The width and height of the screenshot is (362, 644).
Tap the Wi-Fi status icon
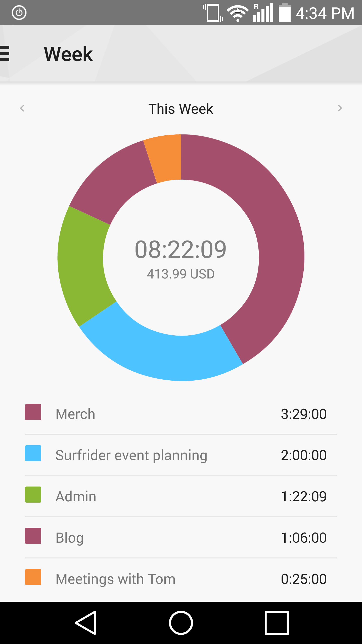pos(238,13)
